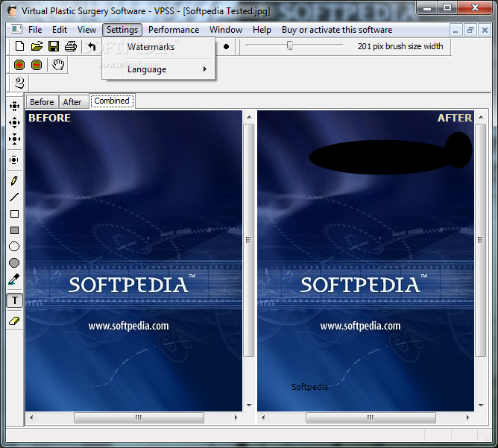Adjust the brush size slider handle

[290, 45]
